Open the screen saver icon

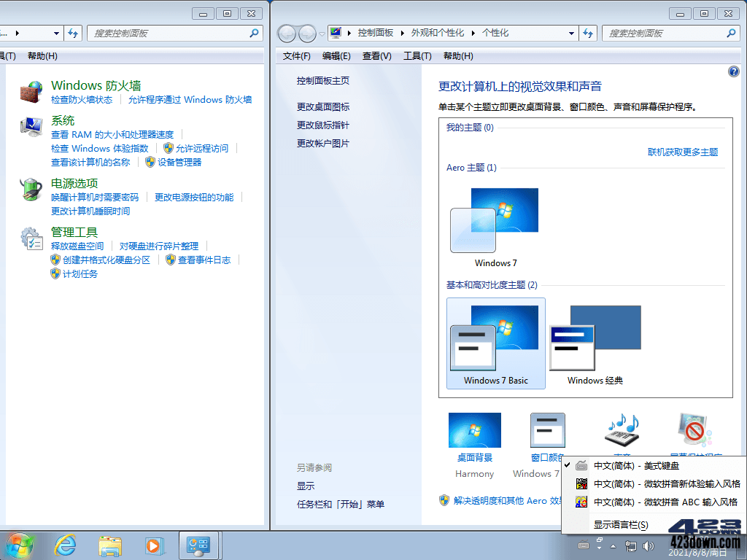(695, 430)
